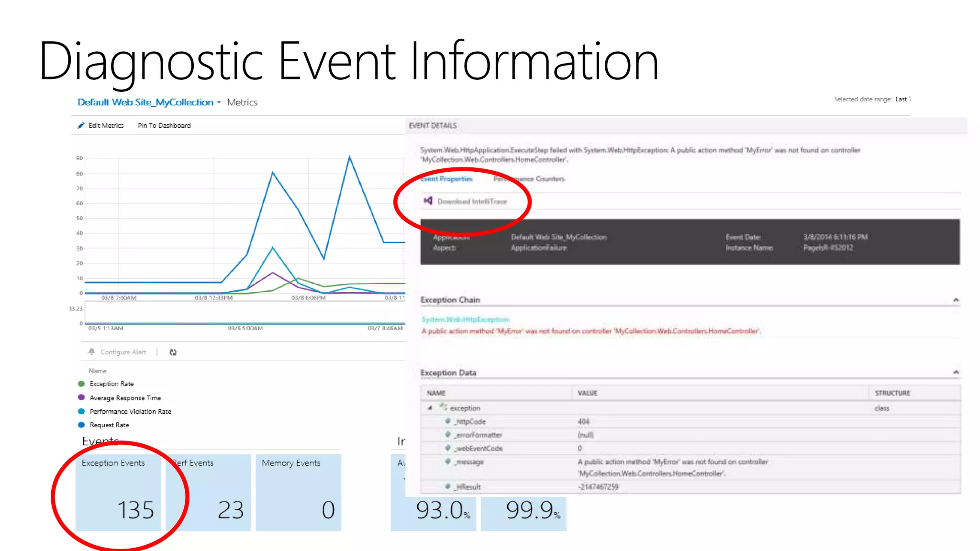Click the Exception Rate green legend dot
Viewport: 980px width, 551px height.
point(81,384)
